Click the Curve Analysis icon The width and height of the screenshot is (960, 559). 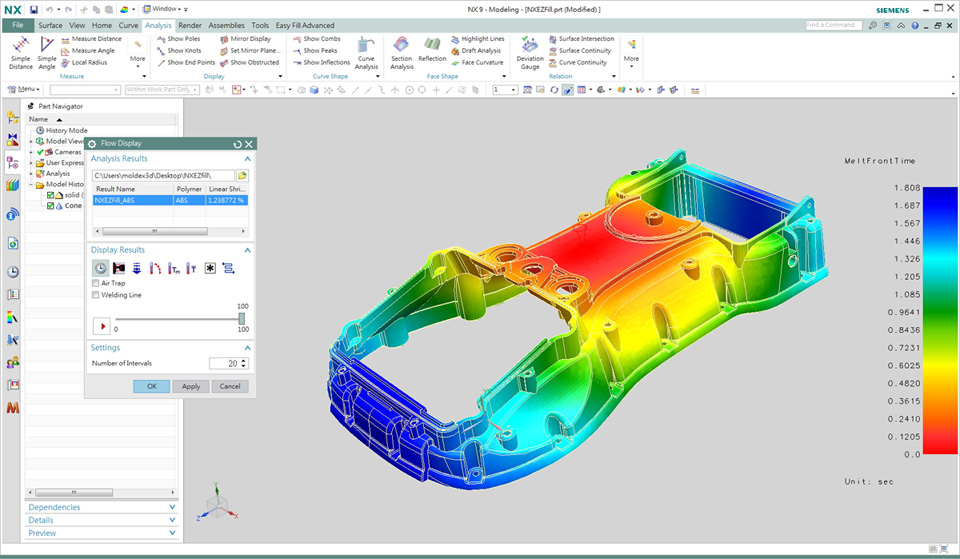click(x=367, y=52)
